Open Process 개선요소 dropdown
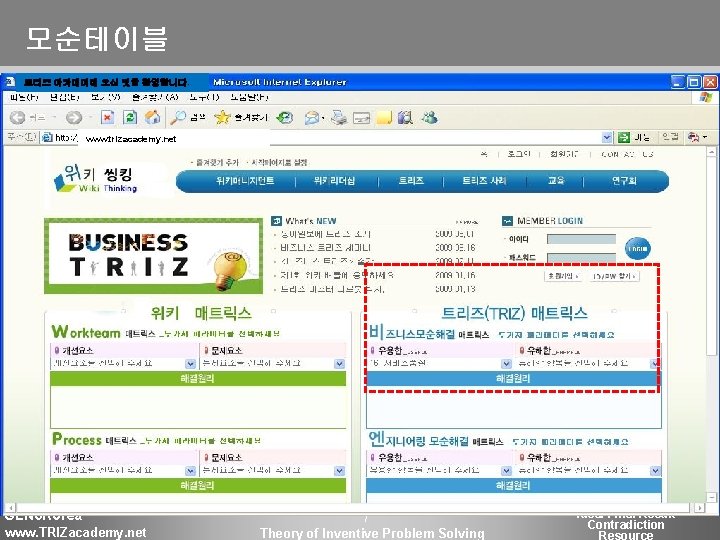Screen dimensions: 720x540 click(x=190, y=471)
